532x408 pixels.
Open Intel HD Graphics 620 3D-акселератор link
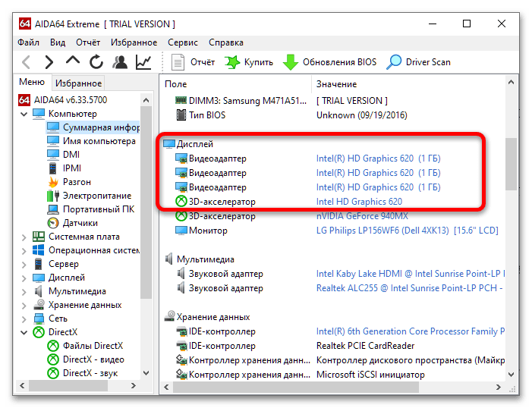[x=359, y=202]
